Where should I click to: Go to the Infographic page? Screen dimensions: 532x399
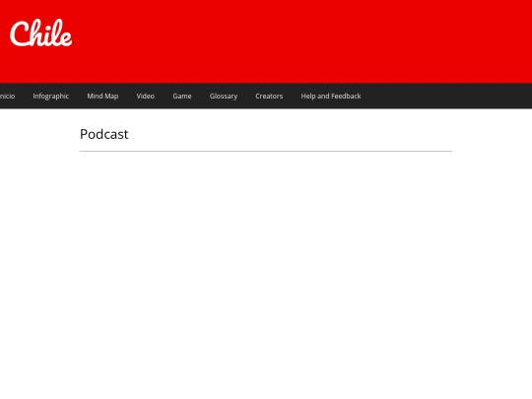[x=51, y=97]
